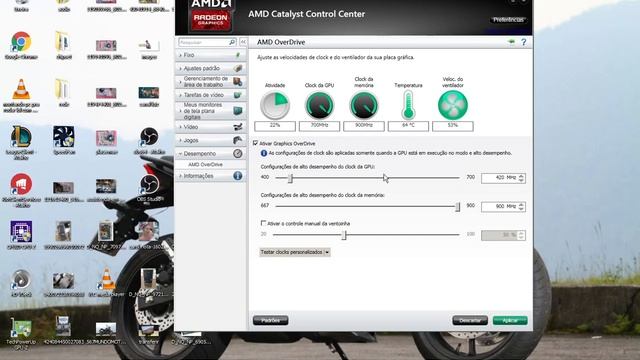
Task: Decrease memory clock MHz with down arrow
Action: (521, 209)
